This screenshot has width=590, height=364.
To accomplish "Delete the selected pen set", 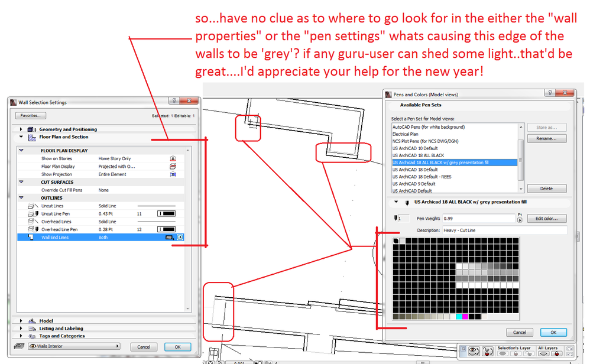I will (547, 188).
